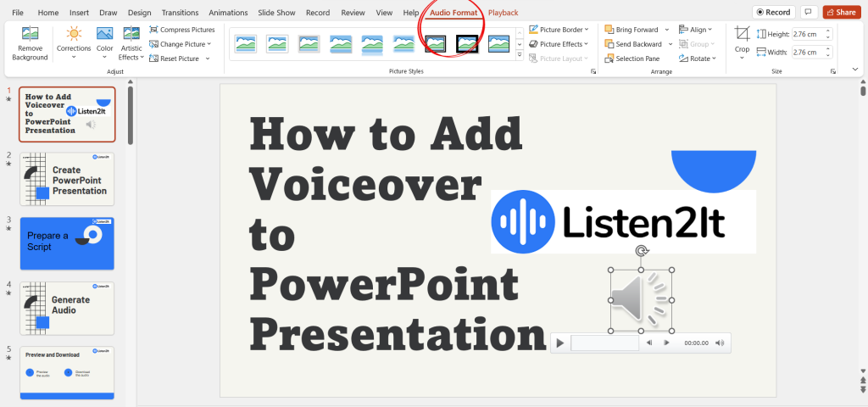
Task: Open Picture Border dropdown
Action: click(559, 30)
